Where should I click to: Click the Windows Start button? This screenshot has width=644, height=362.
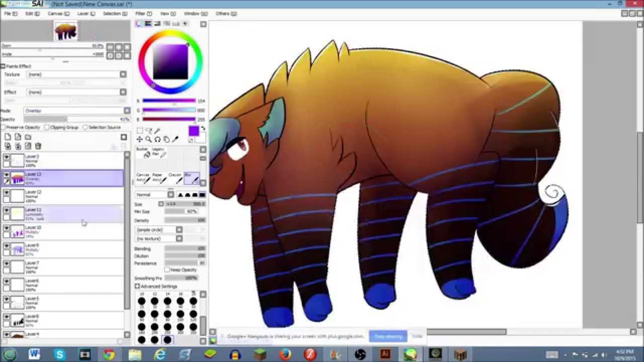click(x=9, y=354)
